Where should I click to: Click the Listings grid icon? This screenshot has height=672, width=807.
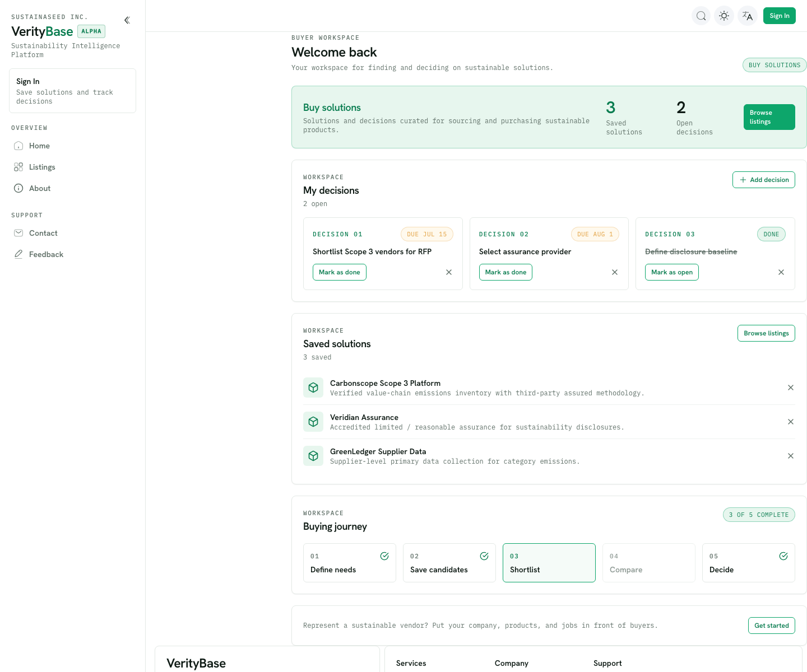pos(18,167)
